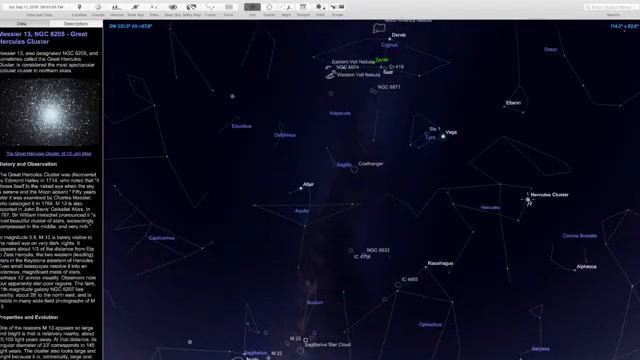Viewport: 640px width, 360px height.
Task: Click the Ophiuchus constellation label
Action: 430,324
